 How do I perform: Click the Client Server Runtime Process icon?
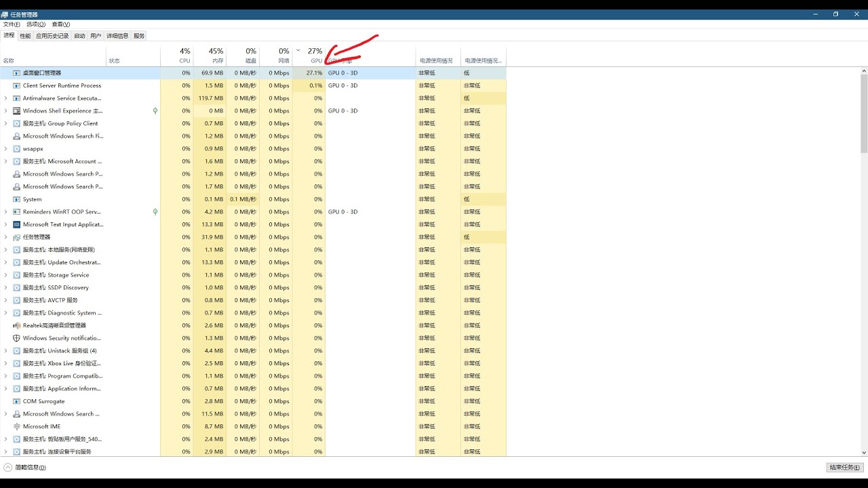click(x=17, y=85)
